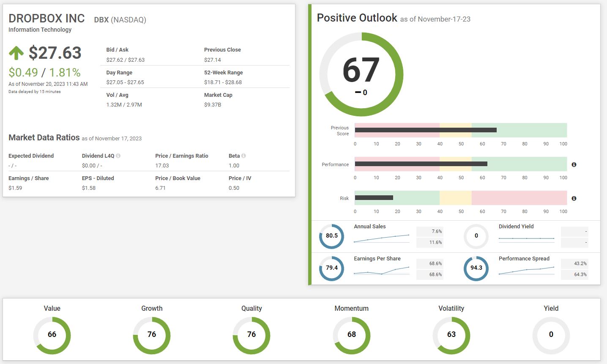Click the Positive Outlook heading

(357, 18)
